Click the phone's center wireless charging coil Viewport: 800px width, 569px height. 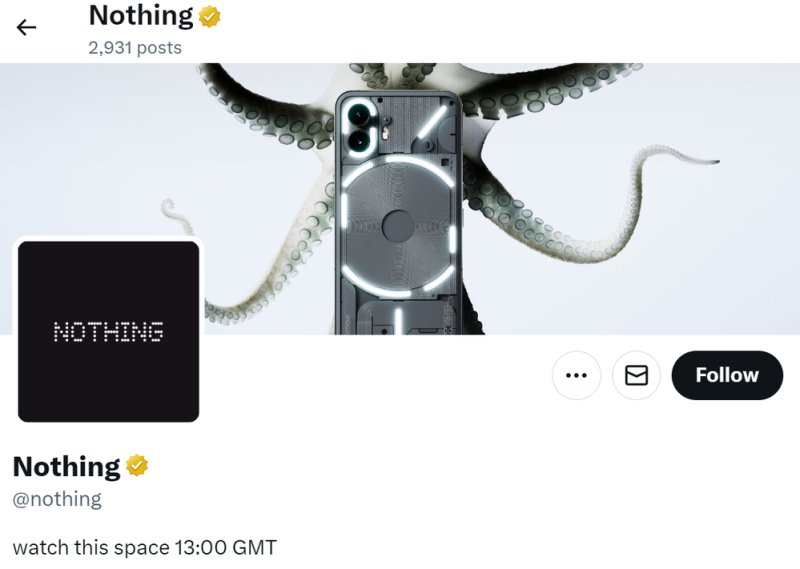coord(398,225)
